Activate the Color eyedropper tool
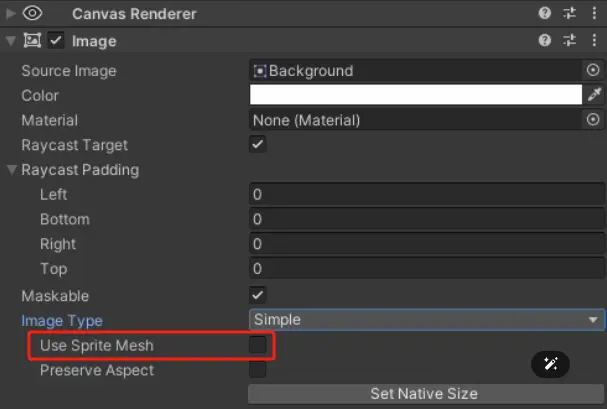 [594, 94]
